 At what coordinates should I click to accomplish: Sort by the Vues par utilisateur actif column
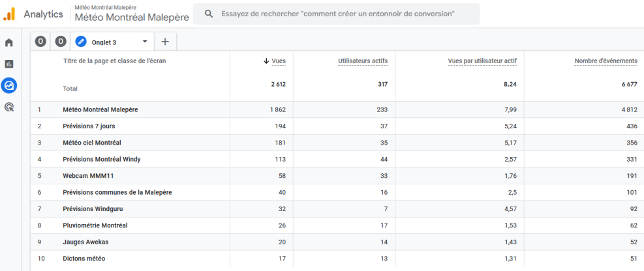(482, 61)
